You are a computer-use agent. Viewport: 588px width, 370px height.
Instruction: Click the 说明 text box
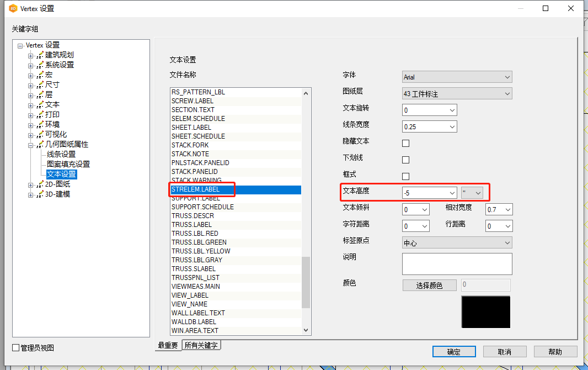[x=457, y=264]
